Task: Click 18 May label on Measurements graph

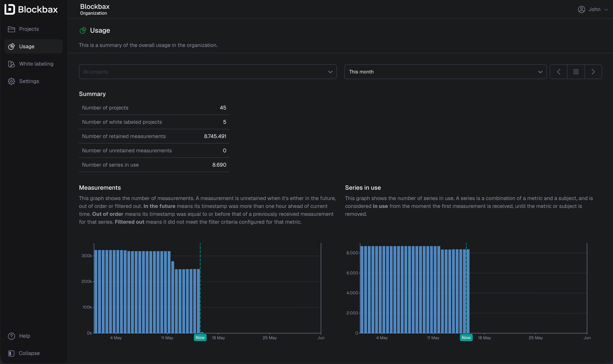Action: coord(218,338)
